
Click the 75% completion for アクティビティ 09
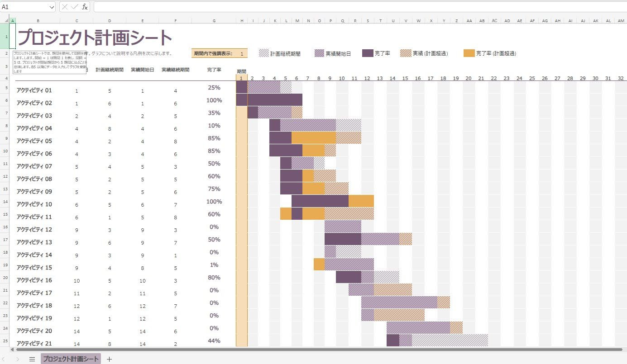[214, 189]
